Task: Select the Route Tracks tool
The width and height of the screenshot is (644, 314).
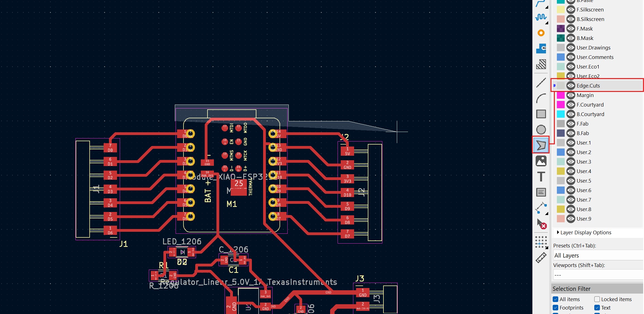Action: tap(541, 3)
